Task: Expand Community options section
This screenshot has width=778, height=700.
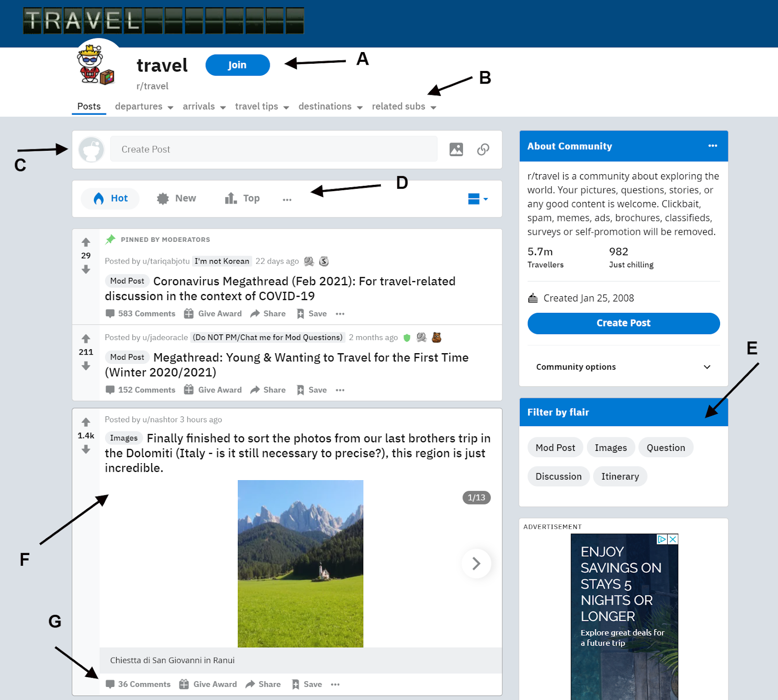Action: pos(623,367)
